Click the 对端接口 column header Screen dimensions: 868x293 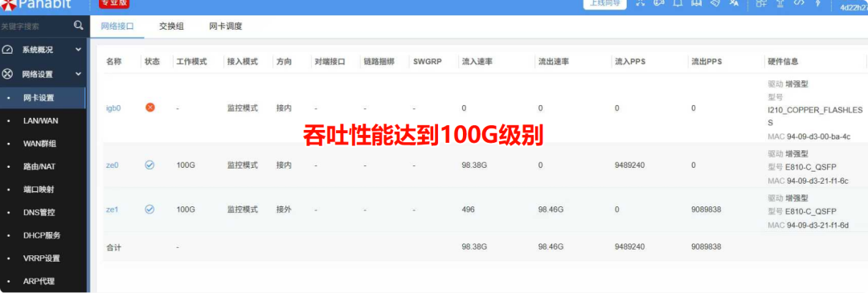coord(330,62)
